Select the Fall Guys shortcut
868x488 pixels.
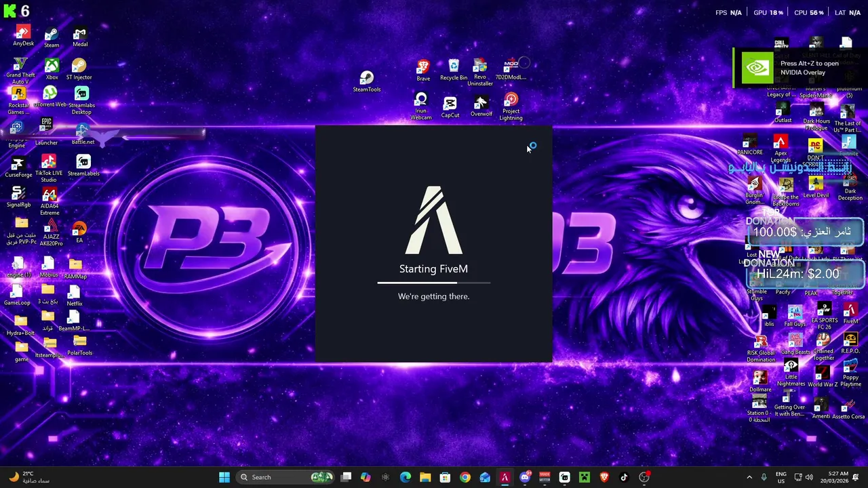[x=795, y=317]
